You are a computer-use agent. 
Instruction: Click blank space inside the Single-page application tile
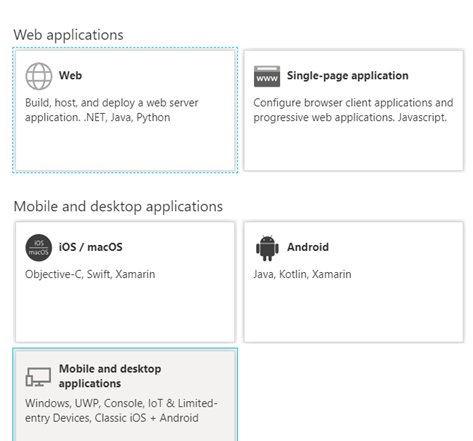[x=353, y=147]
